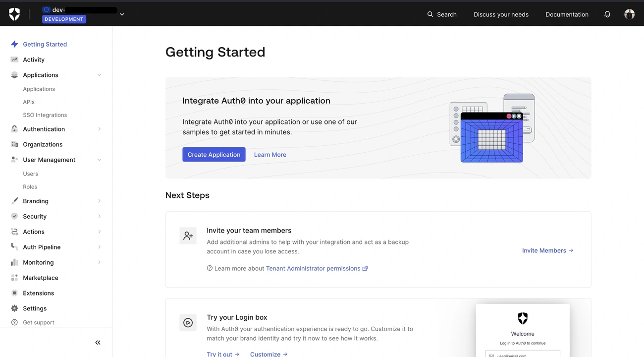Viewport: 644px width, 357px height.
Task: Click the login box Welcome preview
Action: pos(523,331)
